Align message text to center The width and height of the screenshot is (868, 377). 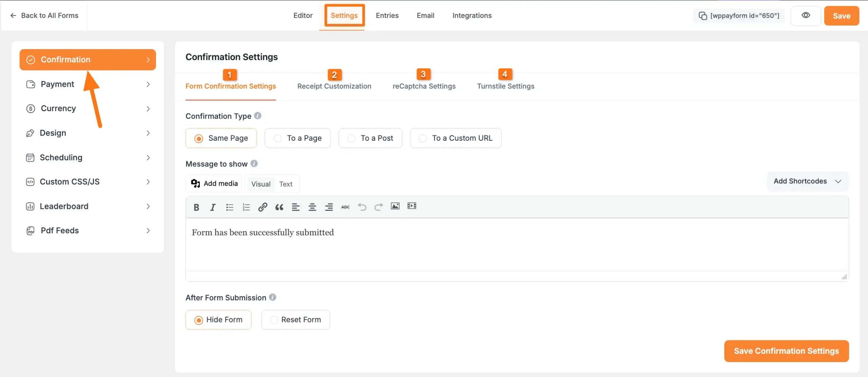coord(312,207)
